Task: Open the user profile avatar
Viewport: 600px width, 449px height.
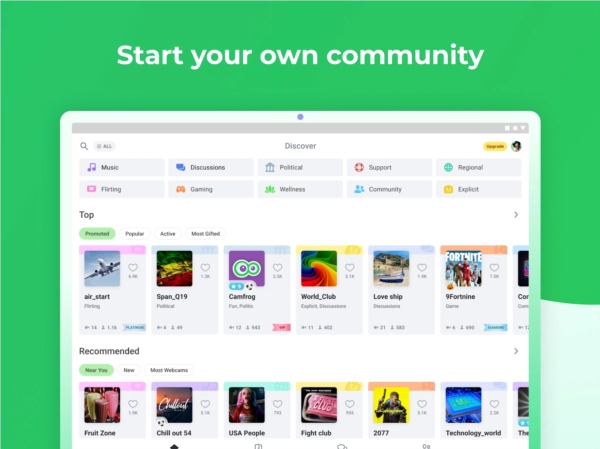Action: [x=516, y=146]
